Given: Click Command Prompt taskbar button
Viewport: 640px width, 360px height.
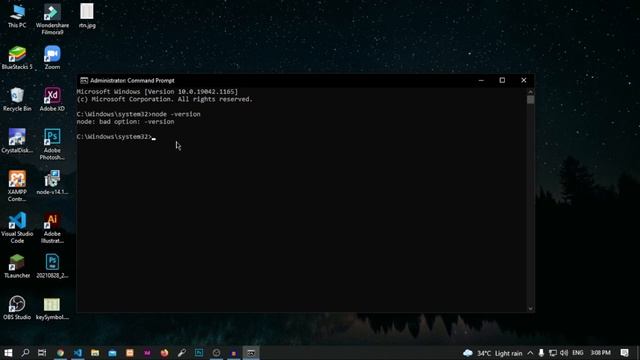Looking at the screenshot, I should point(251,353).
